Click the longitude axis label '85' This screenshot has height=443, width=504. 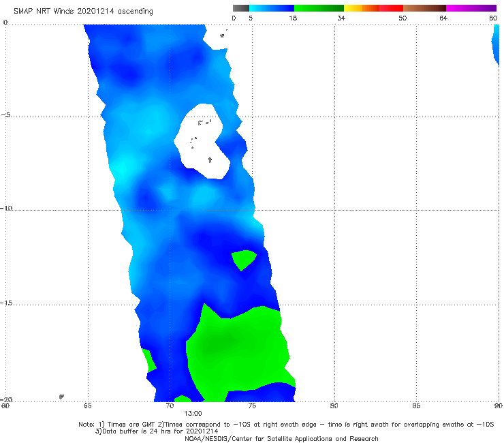[416, 406]
